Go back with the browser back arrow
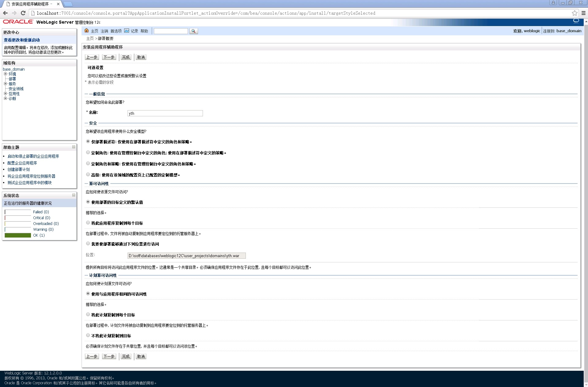The height and width of the screenshot is (387, 588). coord(5,13)
